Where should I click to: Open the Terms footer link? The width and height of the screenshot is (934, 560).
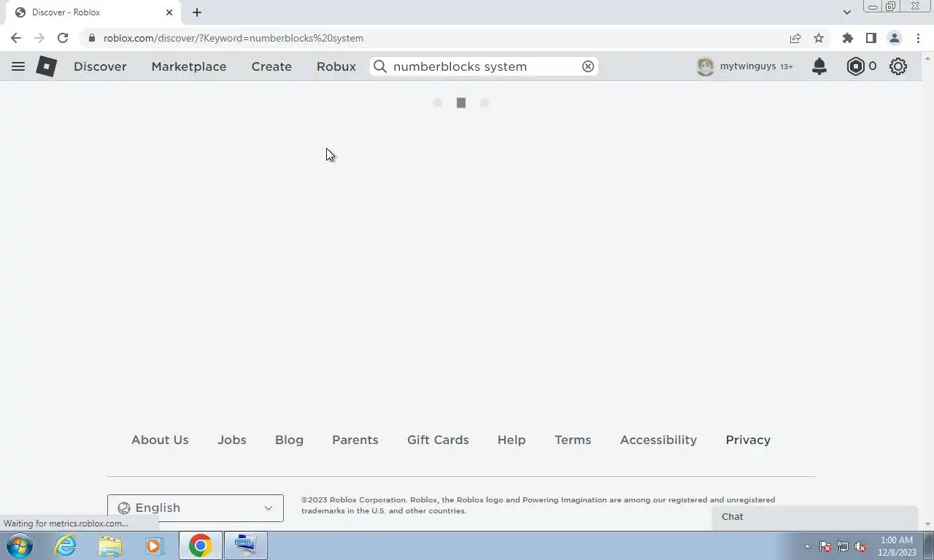click(573, 440)
